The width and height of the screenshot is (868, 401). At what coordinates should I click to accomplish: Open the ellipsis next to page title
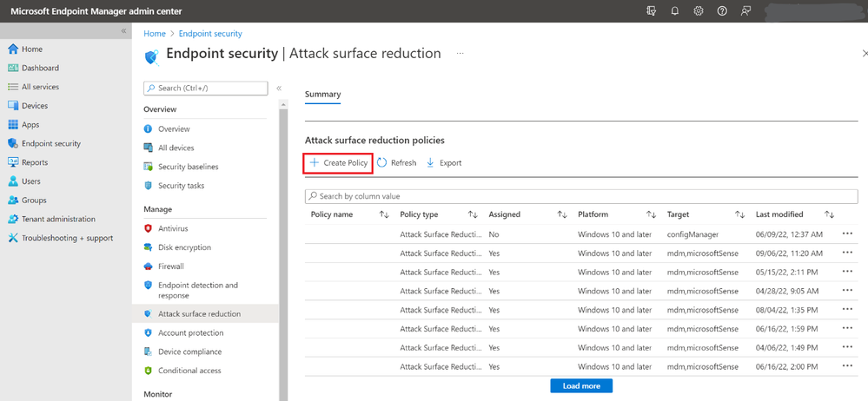coord(460,54)
